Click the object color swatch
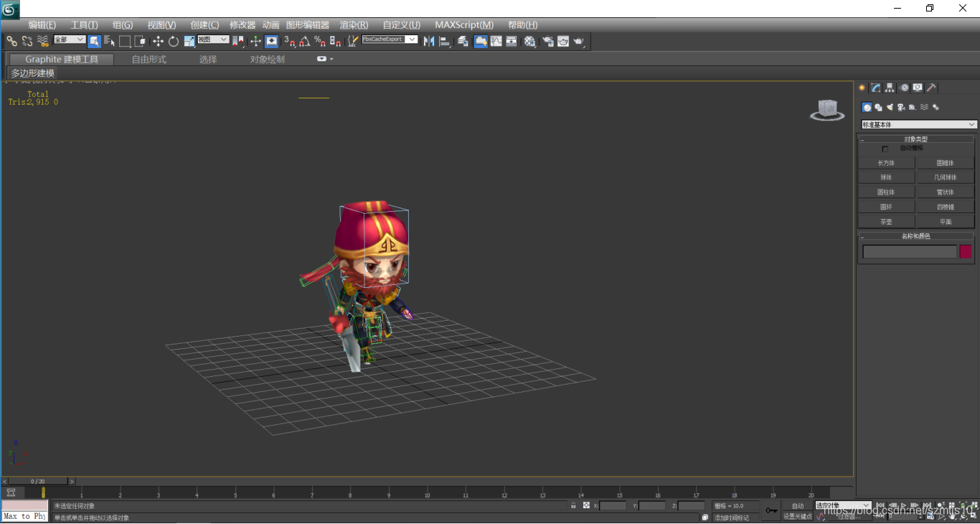The height and width of the screenshot is (524, 980). tap(966, 251)
